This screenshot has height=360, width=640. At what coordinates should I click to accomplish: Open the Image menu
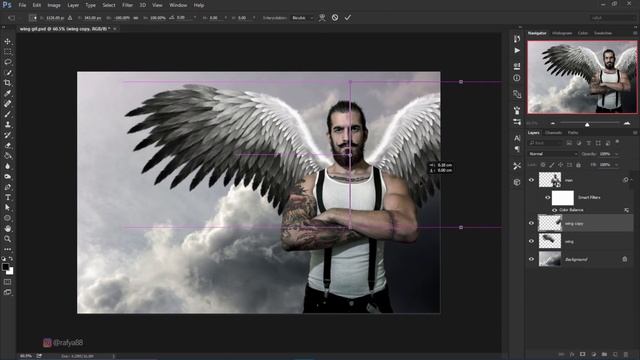tap(54, 5)
